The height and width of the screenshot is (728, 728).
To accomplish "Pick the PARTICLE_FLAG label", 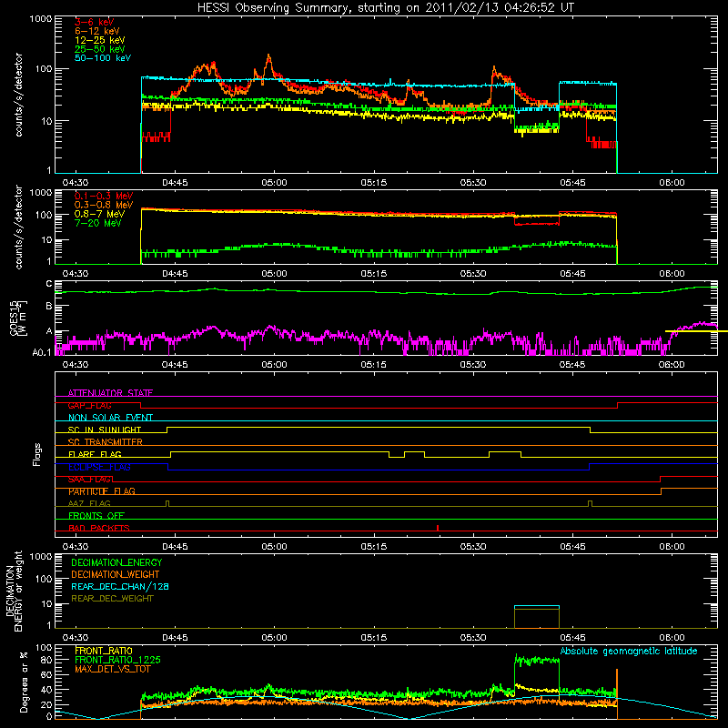I will (x=102, y=491).
